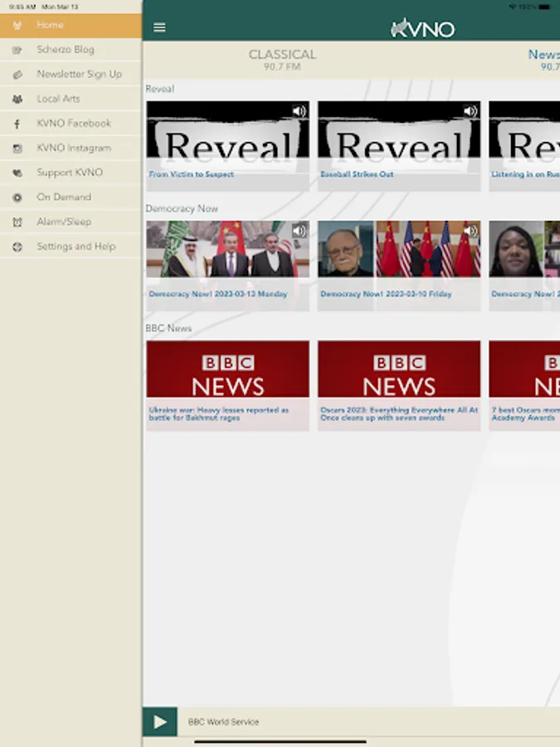Open KVNO Facebook menu item
560x747 pixels.
click(71, 124)
